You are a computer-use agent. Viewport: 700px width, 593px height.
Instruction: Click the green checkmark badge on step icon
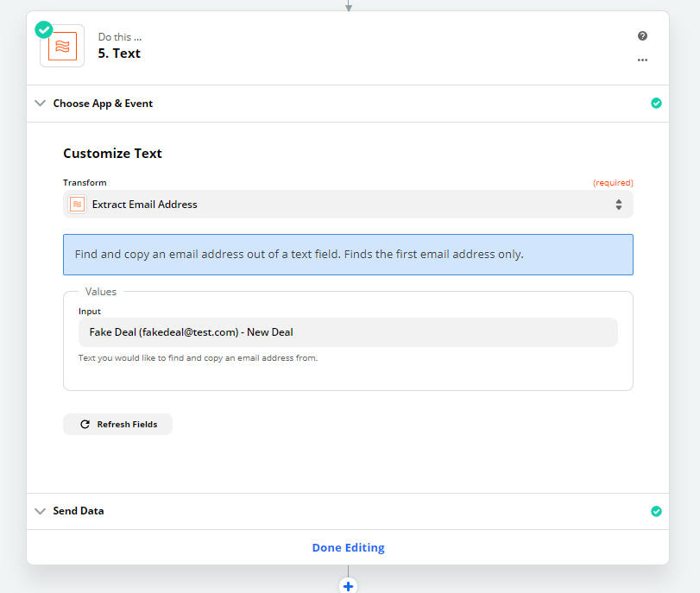coord(44,30)
